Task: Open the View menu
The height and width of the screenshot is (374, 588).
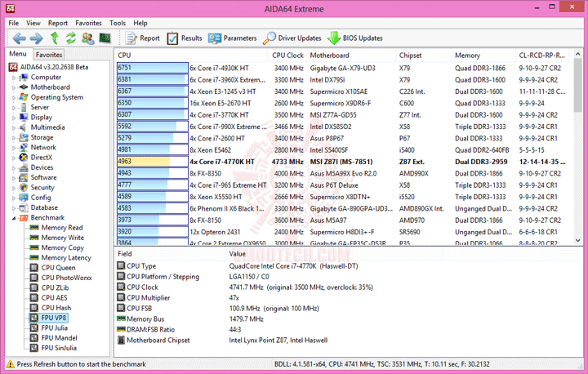Action: point(33,23)
